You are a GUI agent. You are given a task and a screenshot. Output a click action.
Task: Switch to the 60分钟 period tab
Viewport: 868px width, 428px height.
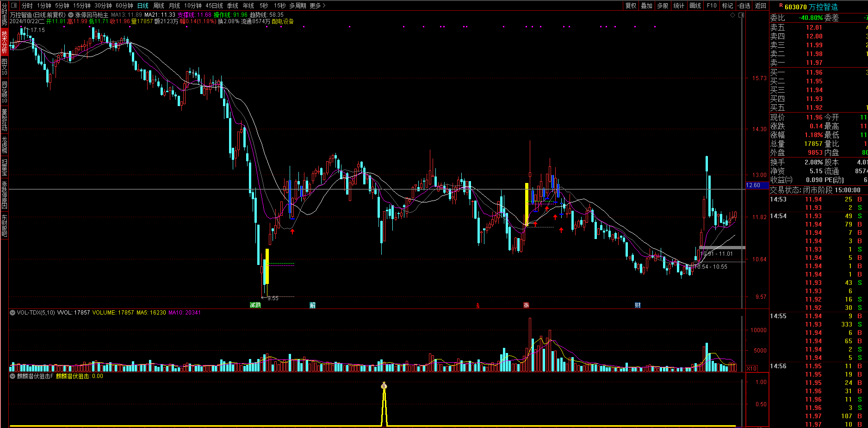[124, 6]
